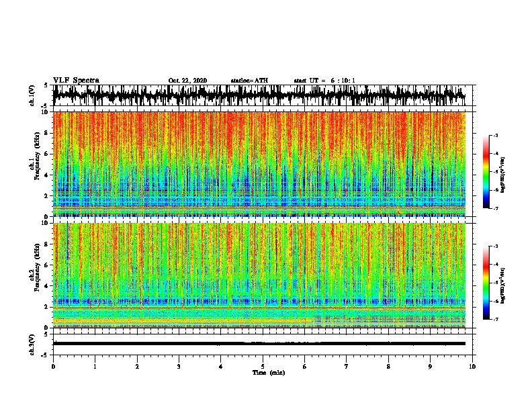Click the time axis tick label "1"
This screenshot has height=411, width=532.
click(95, 367)
